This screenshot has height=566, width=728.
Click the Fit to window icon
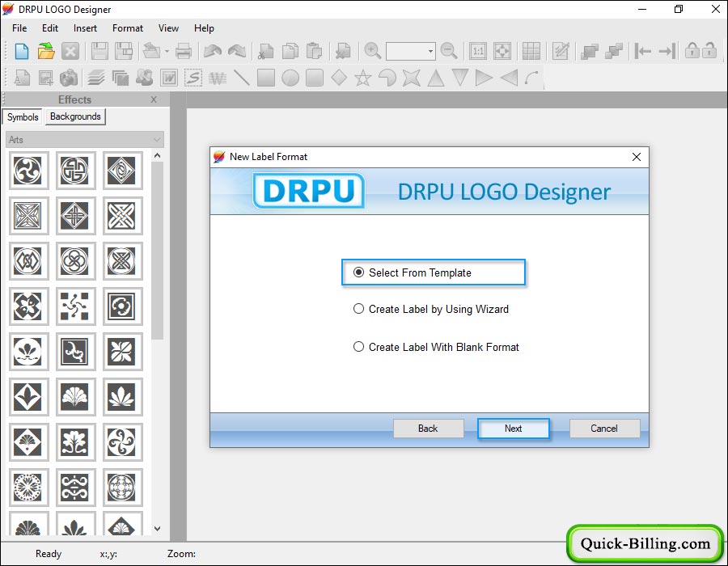click(x=502, y=51)
